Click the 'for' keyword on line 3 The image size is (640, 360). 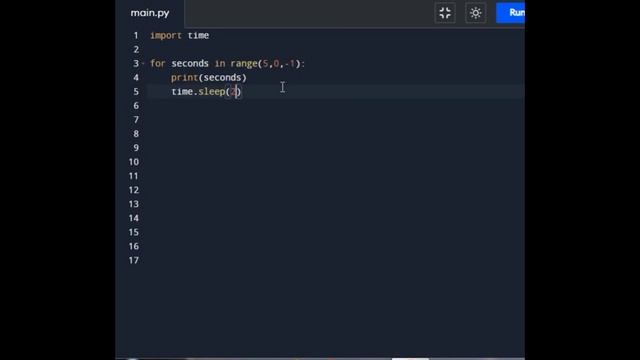pos(158,64)
